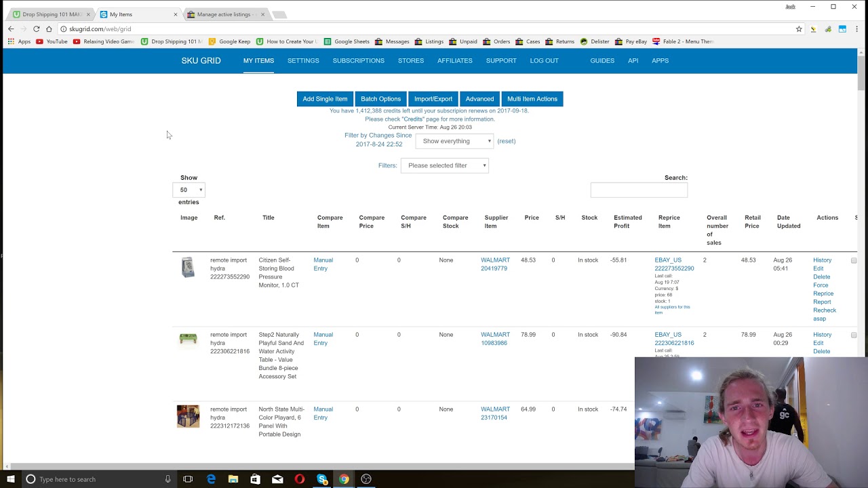Go to SUBSCRIPTIONS in the nav bar
The width and height of the screenshot is (868, 488).
[359, 61]
